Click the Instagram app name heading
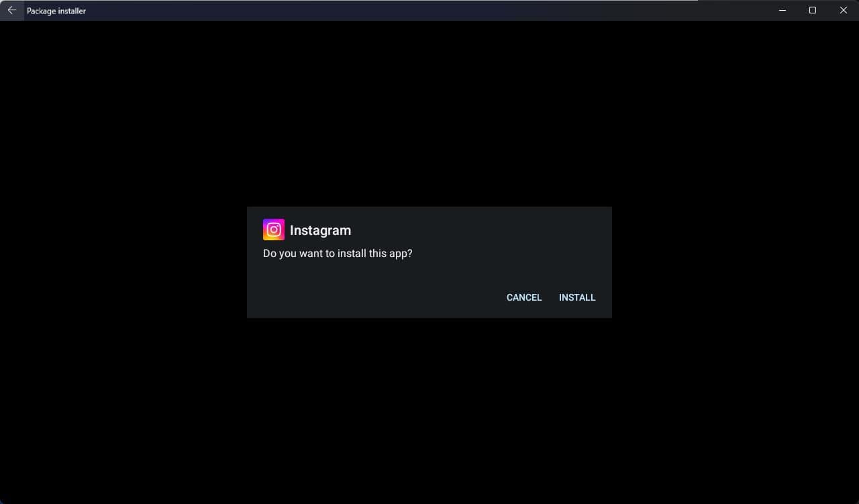Screen dimensions: 859x504 pos(320,230)
